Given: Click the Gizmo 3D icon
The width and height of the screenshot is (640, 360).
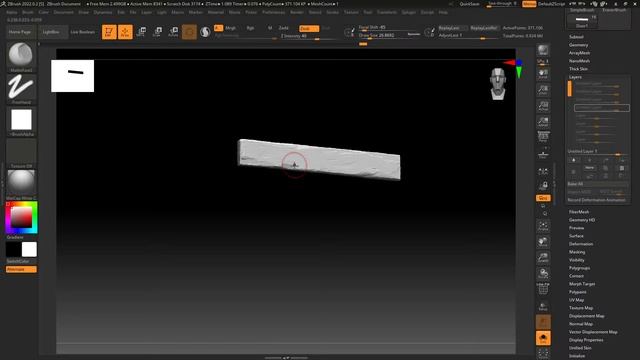Looking at the screenshot, I should tap(189, 32).
